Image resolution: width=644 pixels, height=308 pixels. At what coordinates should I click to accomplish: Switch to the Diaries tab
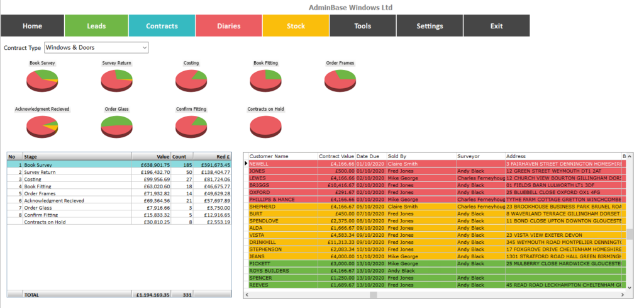click(x=229, y=26)
